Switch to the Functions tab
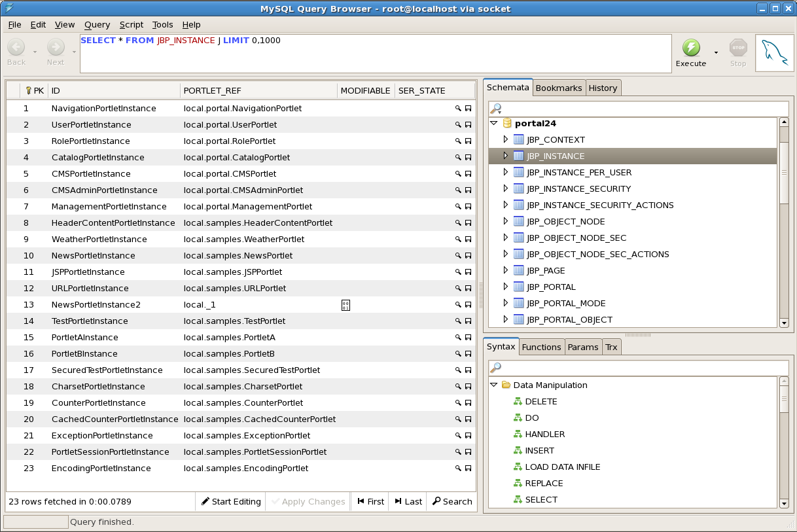This screenshot has width=797, height=532. (x=541, y=347)
